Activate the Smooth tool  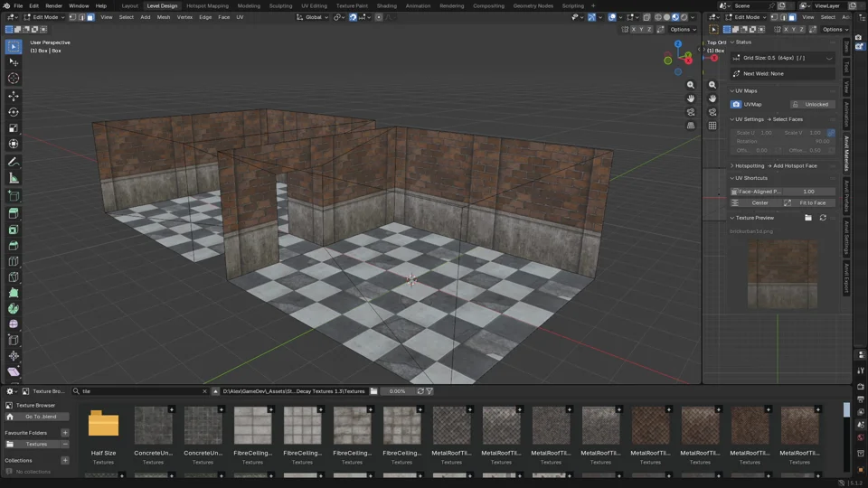coord(14,324)
